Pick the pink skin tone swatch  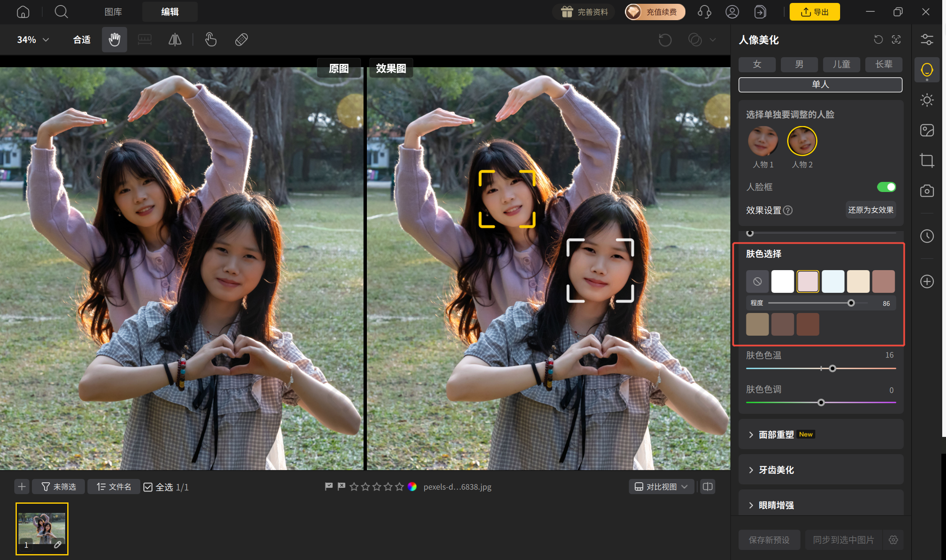tap(808, 281)
